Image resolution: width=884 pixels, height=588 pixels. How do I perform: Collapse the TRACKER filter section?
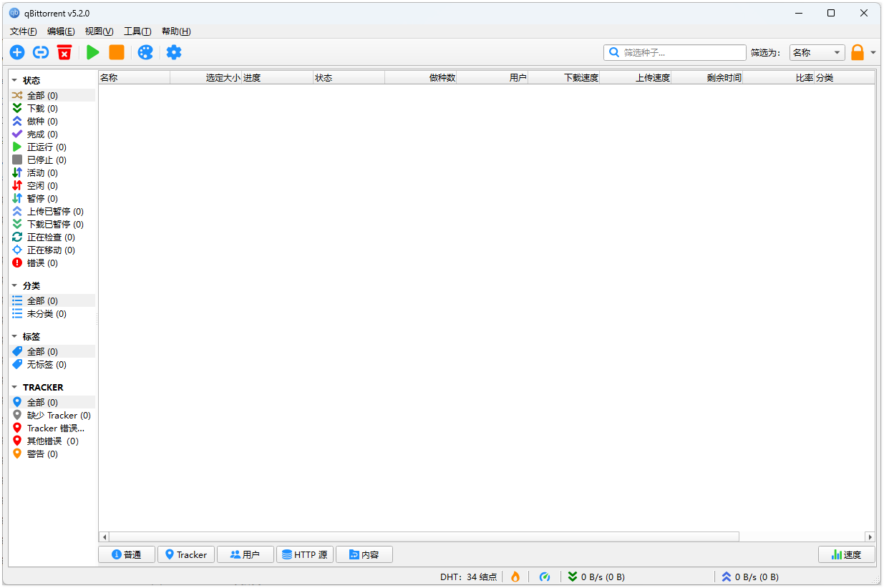coord(14,388)
